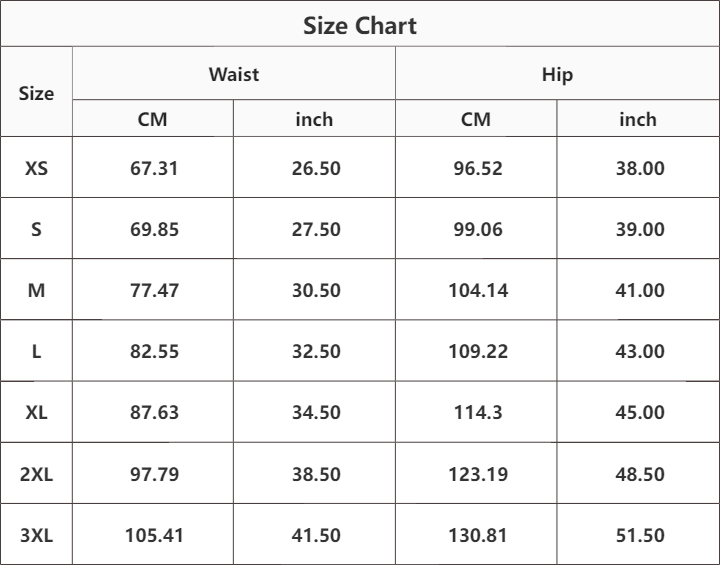Select the 2XL size row label
The image size is (720, 565).
coord(36,474)
